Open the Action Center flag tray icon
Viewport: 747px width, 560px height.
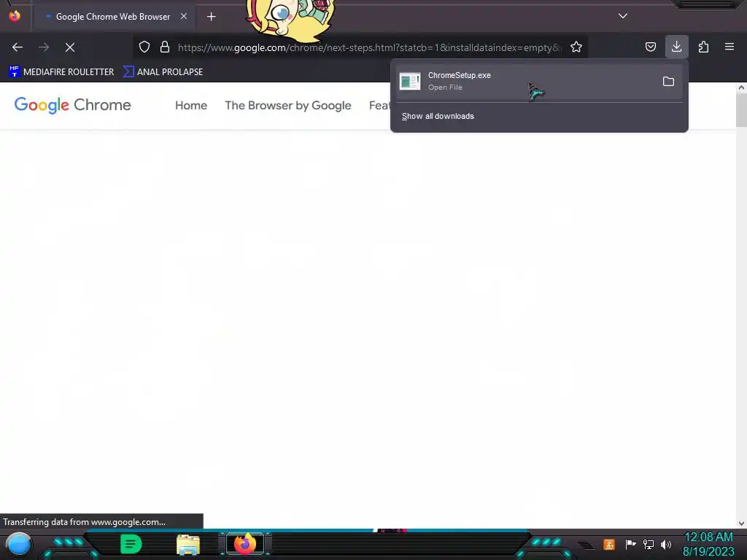630,544
